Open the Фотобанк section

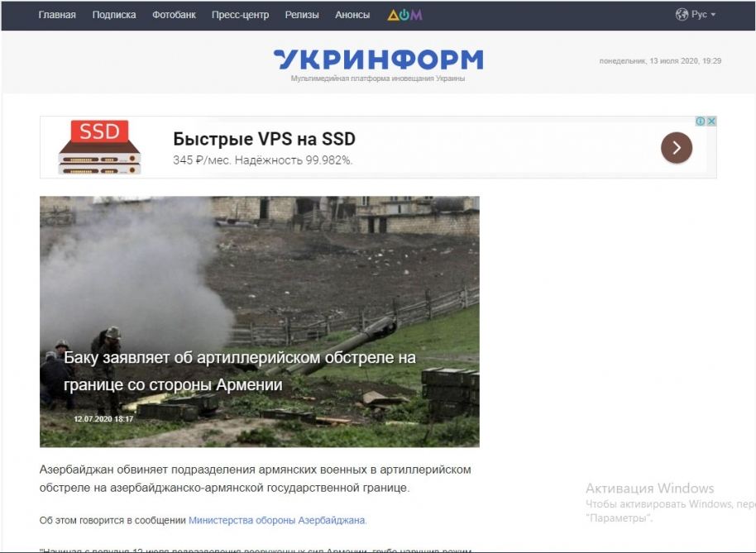pyautogui.click(x=174, y=15)
